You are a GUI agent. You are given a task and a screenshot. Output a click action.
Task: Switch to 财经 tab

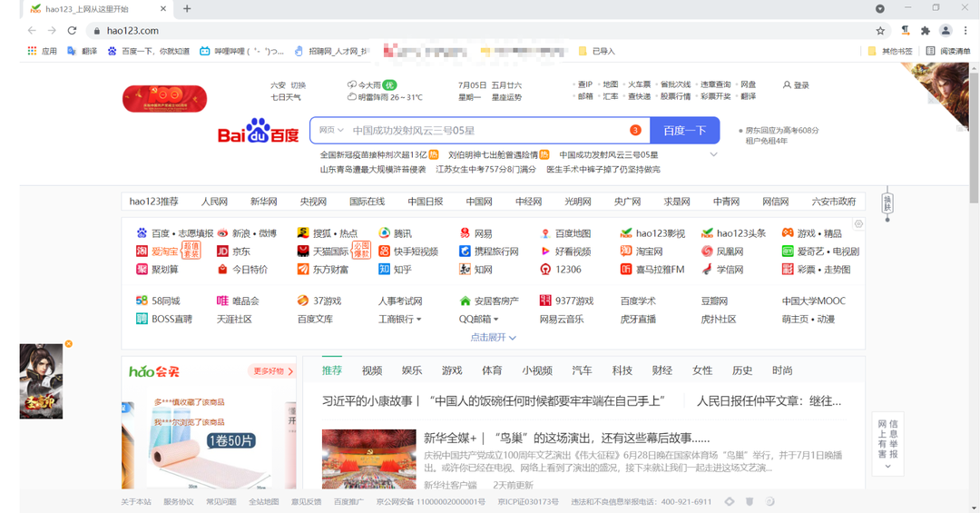click(x=661, y=370)
